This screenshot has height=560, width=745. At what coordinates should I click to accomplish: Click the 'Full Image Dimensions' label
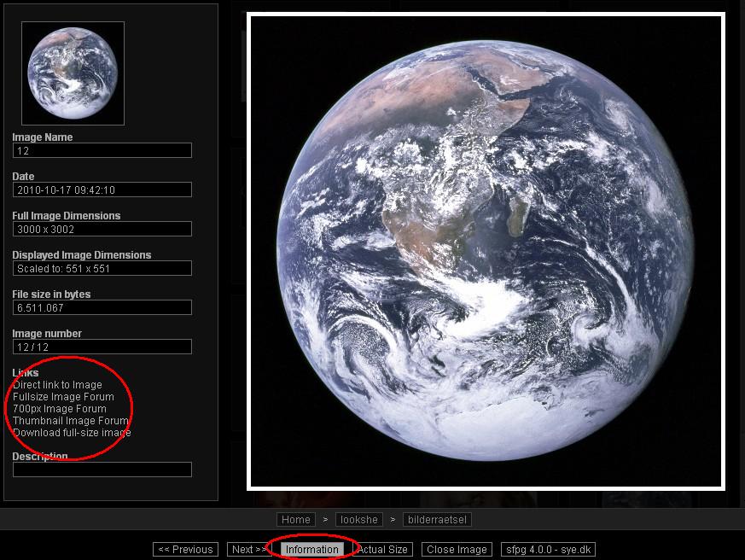point(67,215)
